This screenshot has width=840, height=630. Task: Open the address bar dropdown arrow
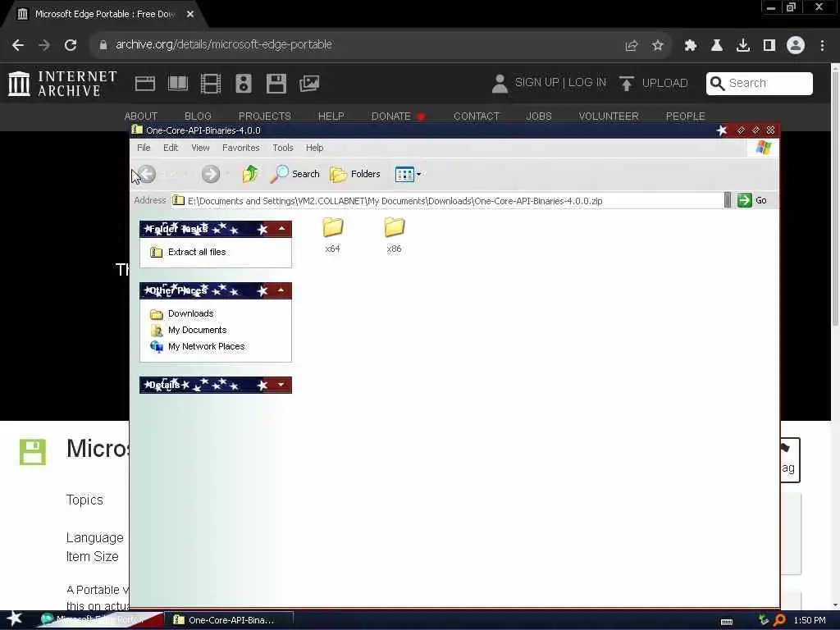tap(728, 200)
